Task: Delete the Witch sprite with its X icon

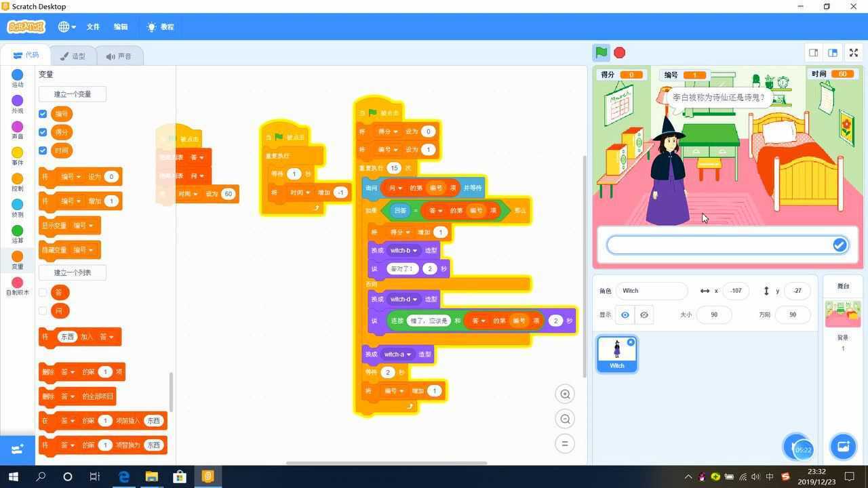Action: pos(631,342)
